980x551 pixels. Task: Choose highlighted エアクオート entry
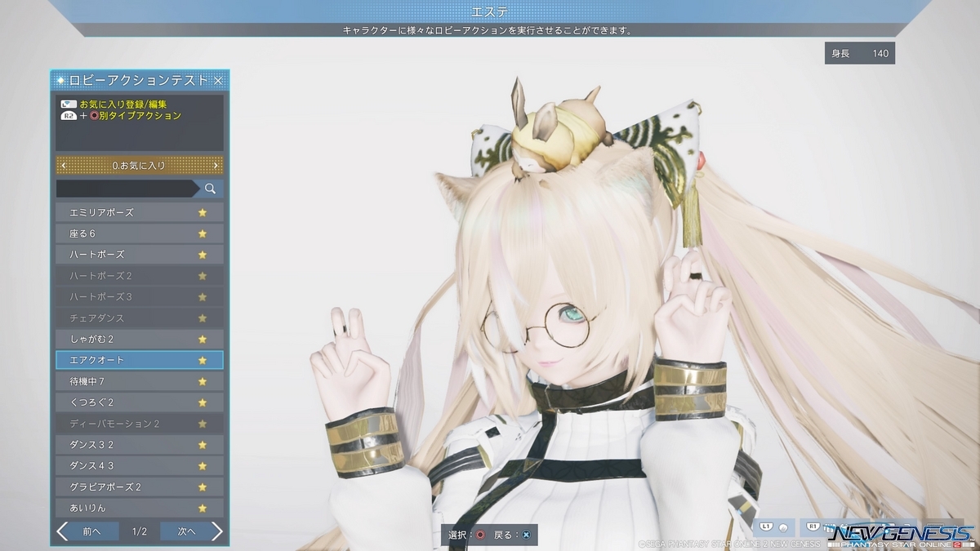pos(140,360)
